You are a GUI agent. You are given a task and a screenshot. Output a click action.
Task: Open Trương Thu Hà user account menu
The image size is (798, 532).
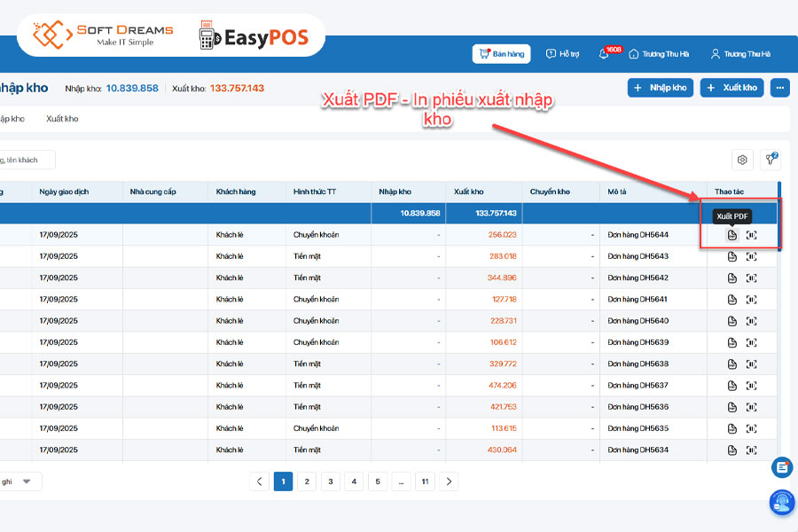(x=740, y=54)
